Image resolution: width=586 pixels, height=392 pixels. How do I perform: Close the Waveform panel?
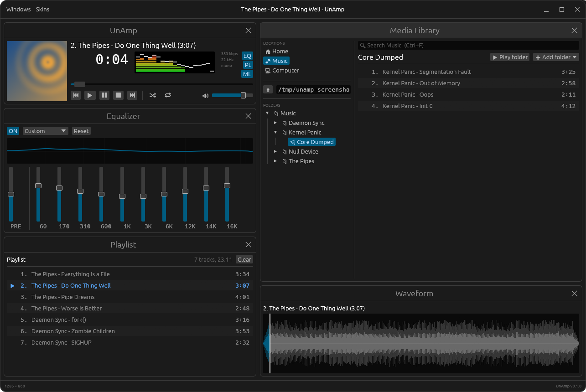(574, 293)
